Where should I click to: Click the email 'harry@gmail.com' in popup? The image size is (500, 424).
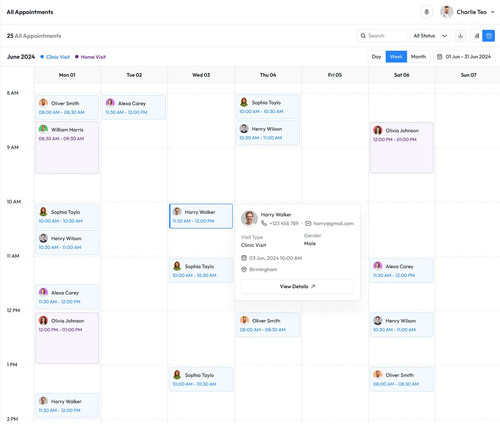pos(334,223)
